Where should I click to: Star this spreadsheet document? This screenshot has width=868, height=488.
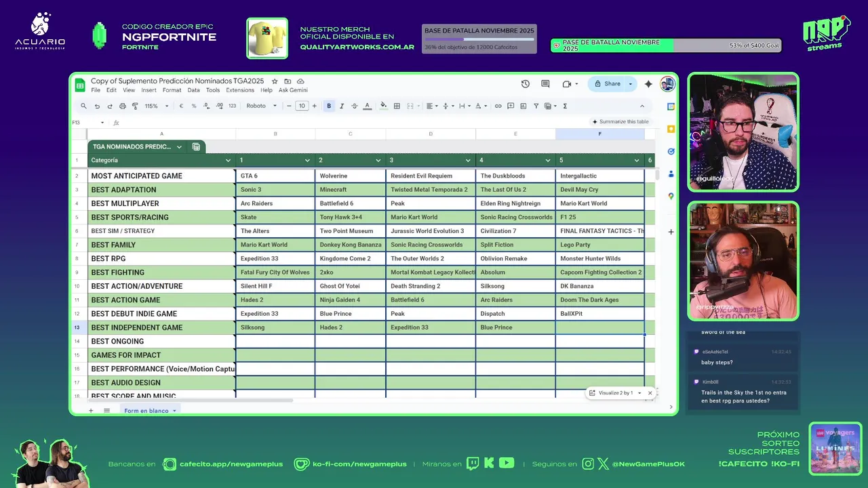coord(275,81)
